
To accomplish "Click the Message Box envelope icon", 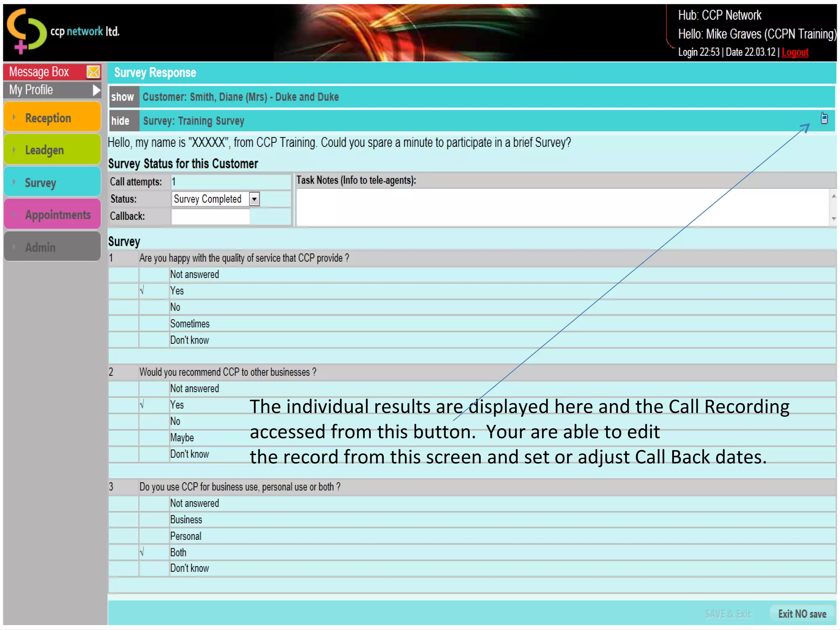I will [x=93, y=72].
